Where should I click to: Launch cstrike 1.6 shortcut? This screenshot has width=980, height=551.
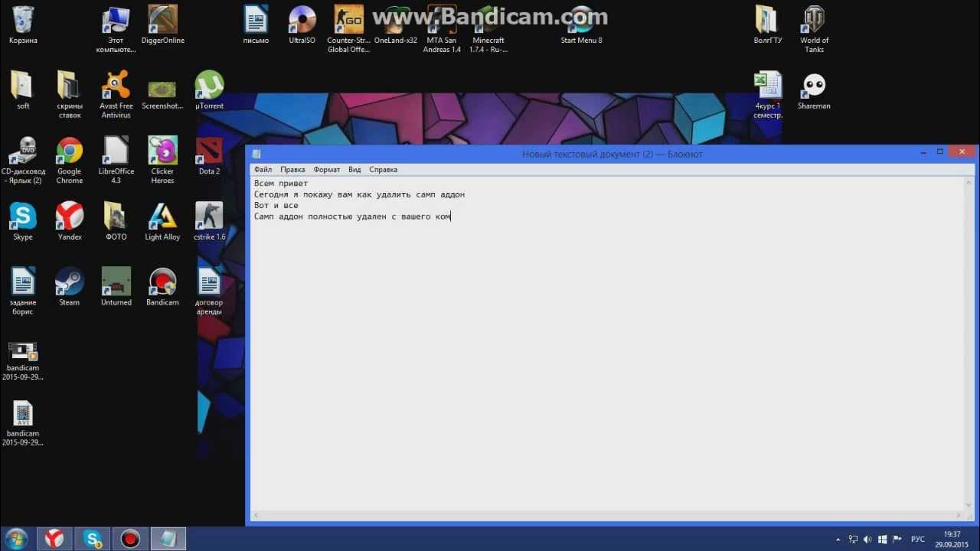pos(209,222)
